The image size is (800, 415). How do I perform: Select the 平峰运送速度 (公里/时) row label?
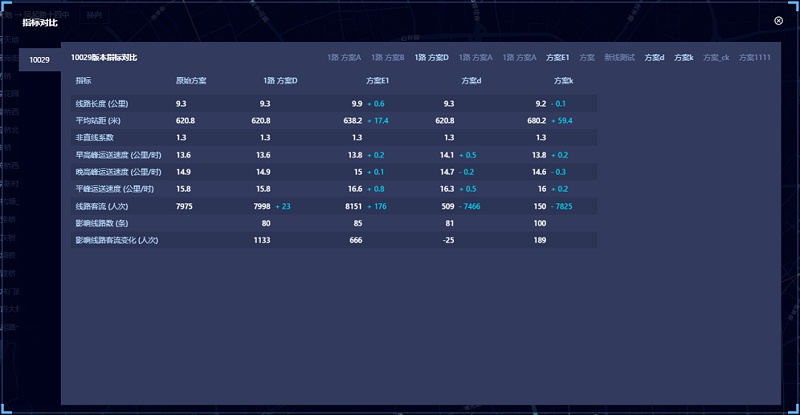[115, 189]
